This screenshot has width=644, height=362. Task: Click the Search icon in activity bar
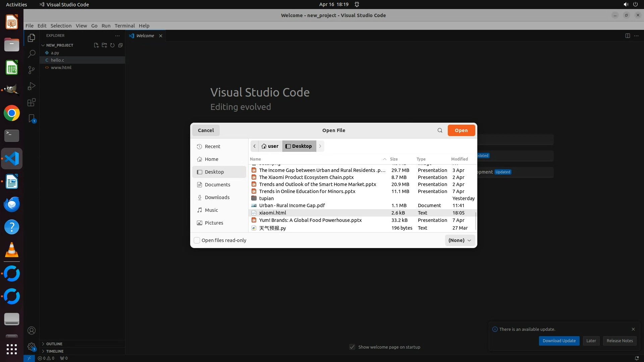pyautogui.click(x=32, y=54)
